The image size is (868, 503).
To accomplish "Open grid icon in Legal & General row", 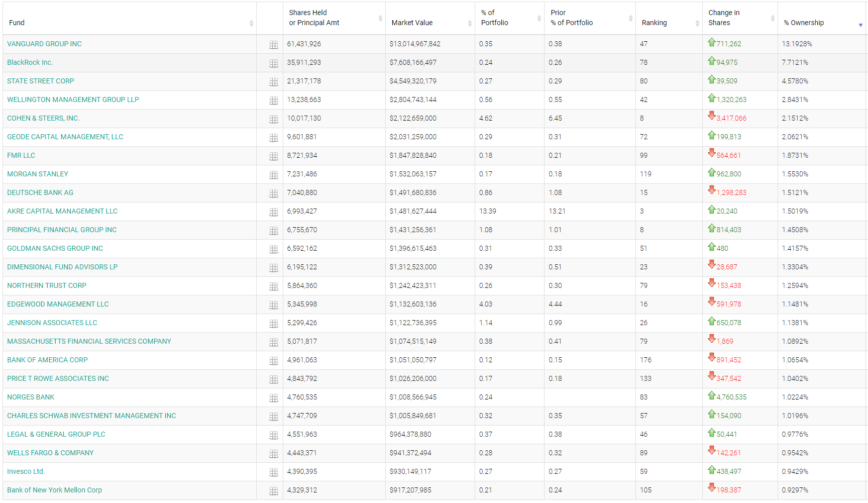I will tap(274, 435).
